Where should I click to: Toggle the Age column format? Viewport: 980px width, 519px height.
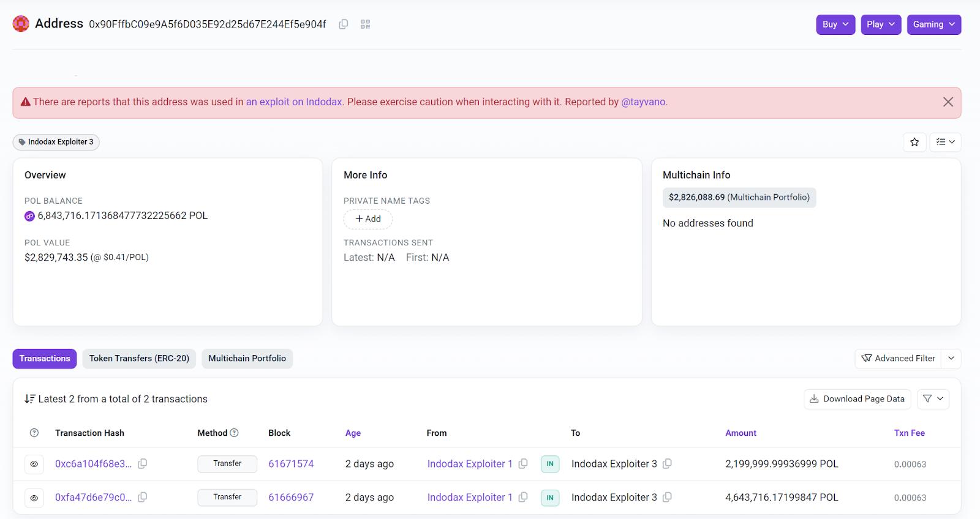[353, 433]
